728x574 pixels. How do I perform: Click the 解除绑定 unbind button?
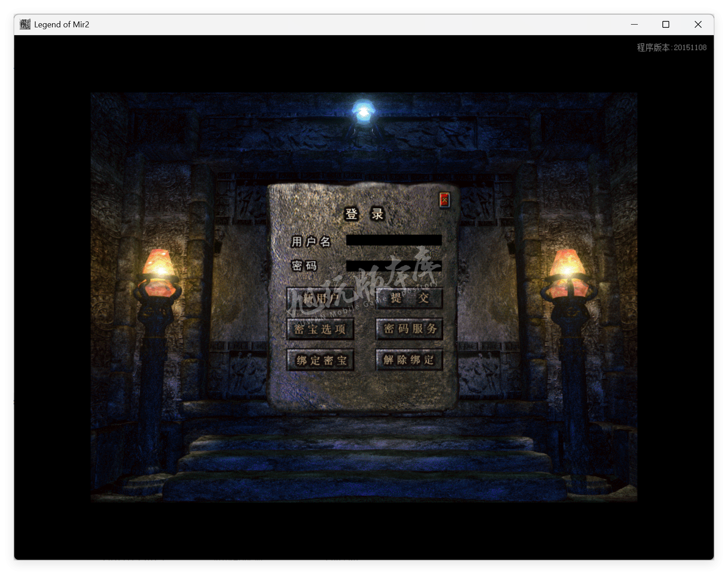pos(409,360)
